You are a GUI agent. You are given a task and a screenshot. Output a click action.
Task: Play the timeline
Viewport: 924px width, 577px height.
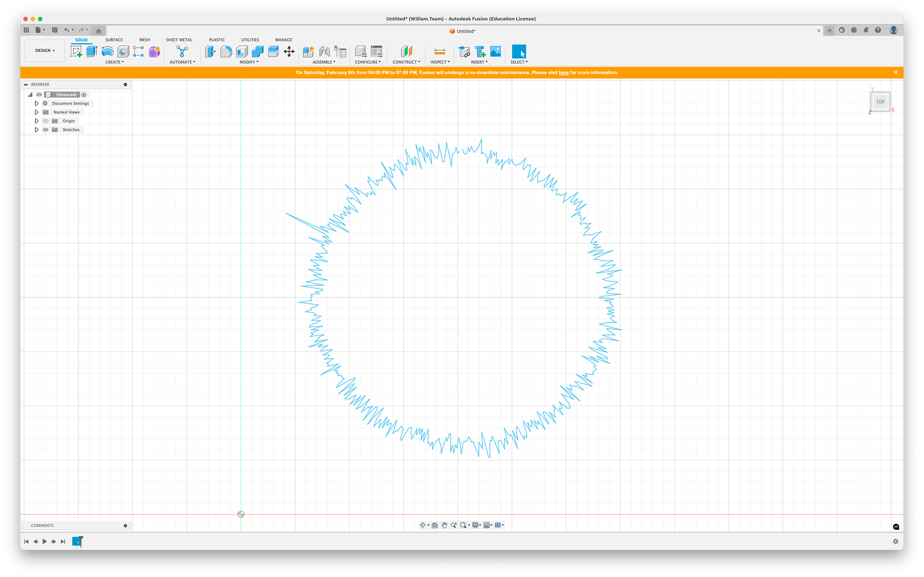45,541
